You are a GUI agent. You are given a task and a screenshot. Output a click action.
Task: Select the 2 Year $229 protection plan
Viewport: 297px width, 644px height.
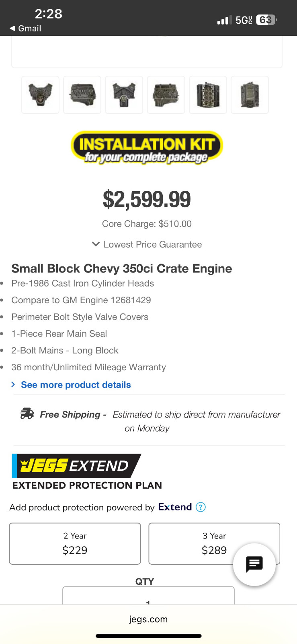point(75,543)
